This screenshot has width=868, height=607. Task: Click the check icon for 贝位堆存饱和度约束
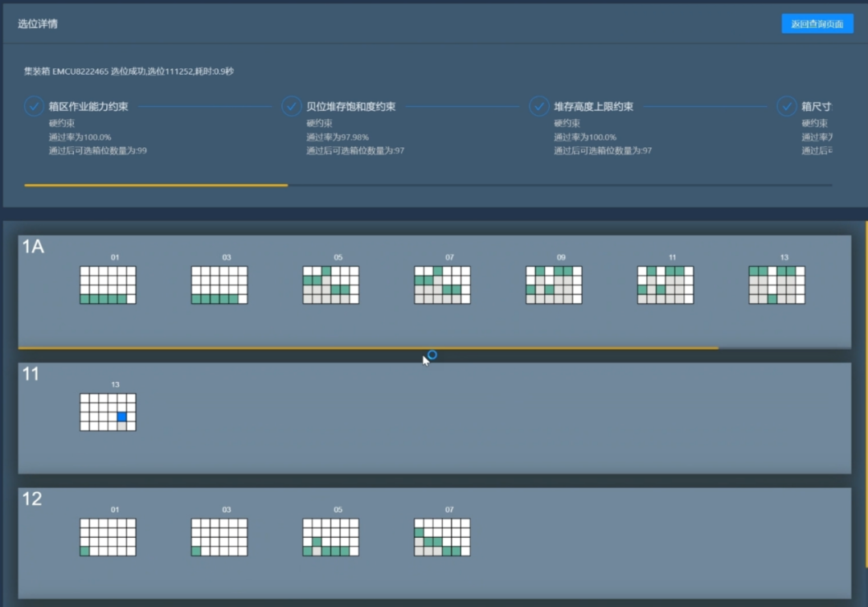tap(291, 106)
